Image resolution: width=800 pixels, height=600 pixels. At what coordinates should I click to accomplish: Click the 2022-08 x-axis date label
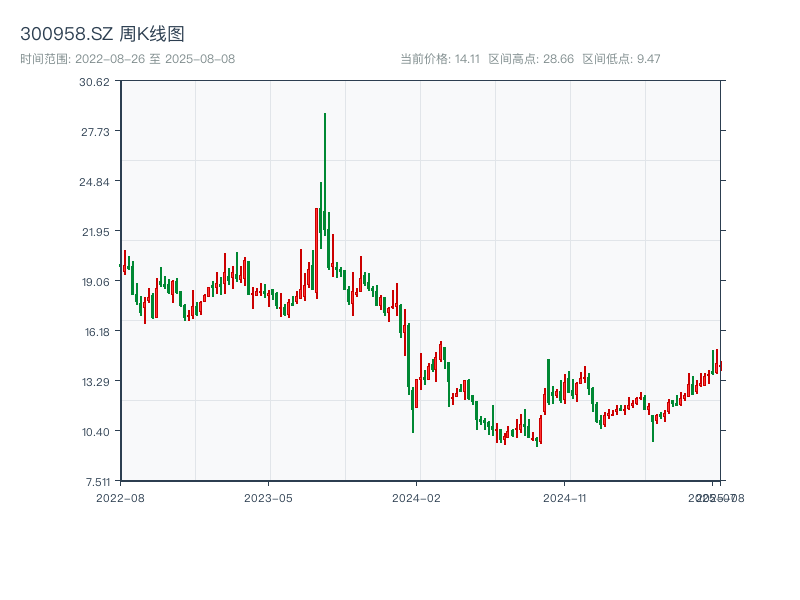[x=120, y=497]
